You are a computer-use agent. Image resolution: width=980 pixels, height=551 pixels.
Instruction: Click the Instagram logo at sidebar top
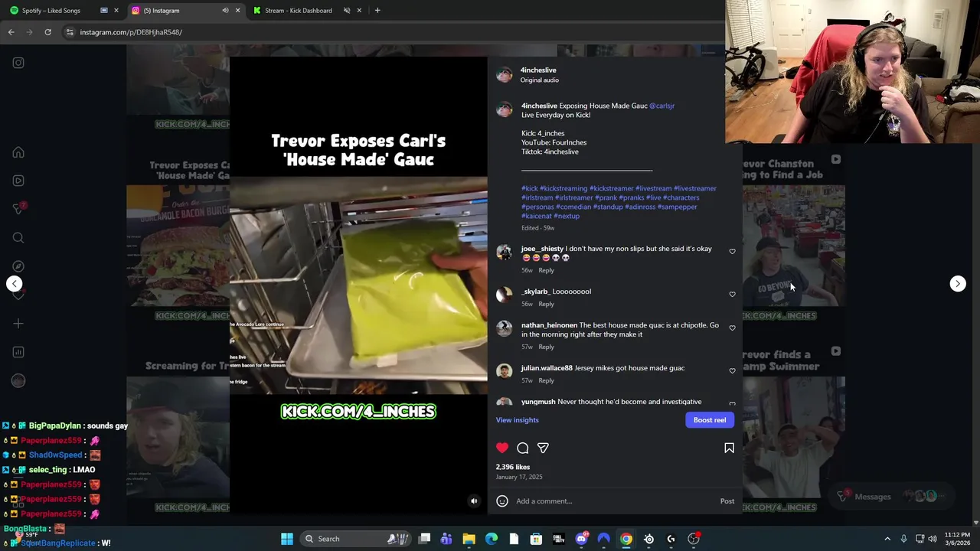18,63
